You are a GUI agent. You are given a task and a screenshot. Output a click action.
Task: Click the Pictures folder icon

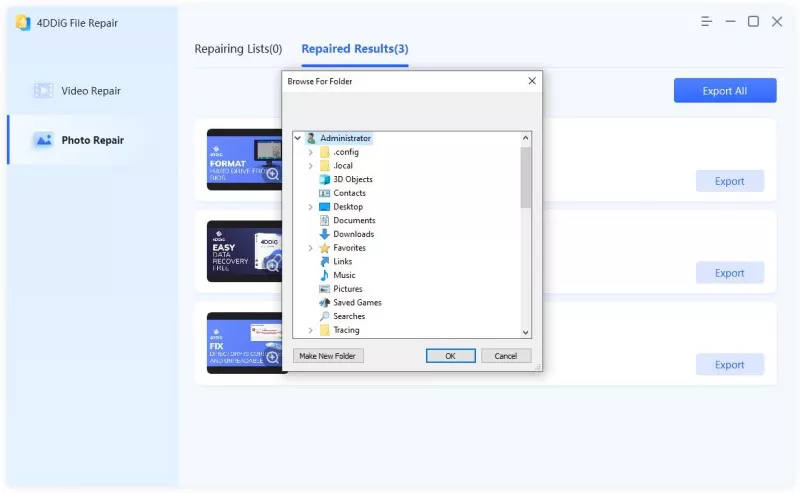click(x=324, y=289)
